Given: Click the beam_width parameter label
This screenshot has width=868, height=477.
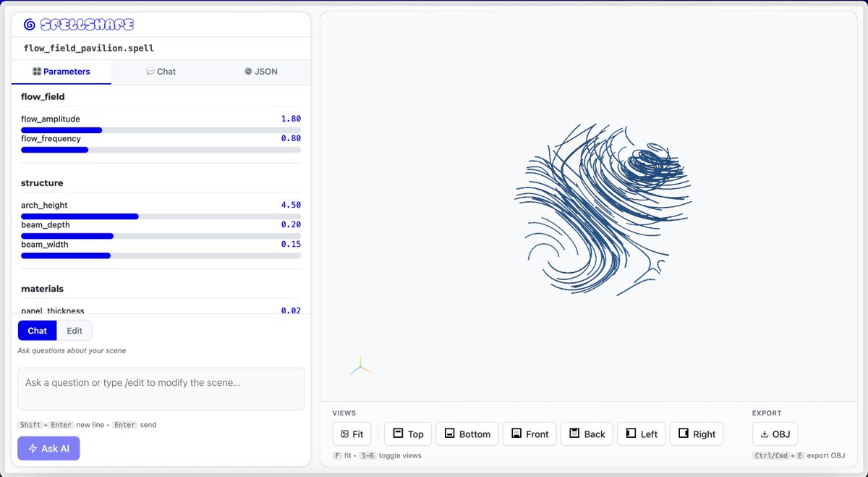Looking at the screenshot, I should tap(45, 244).
